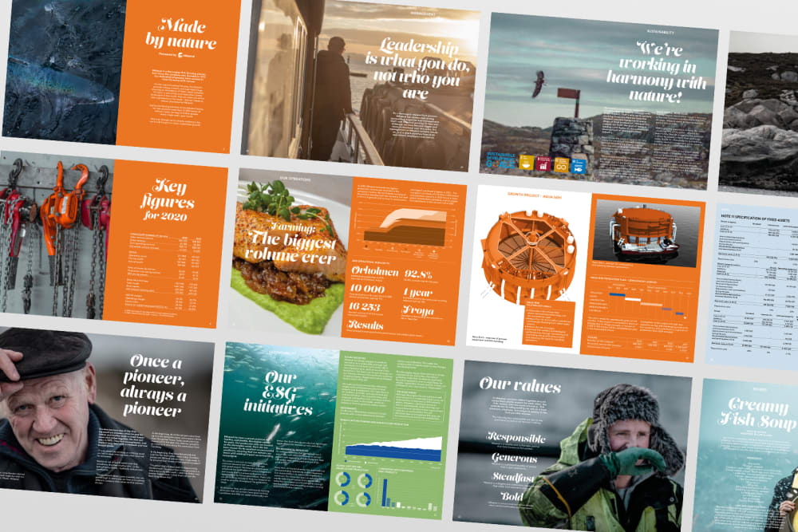Select the 'Leadership is what you do' spread
Image resolution: width=798 pixels, height=532 pixels.
(361, 85)
